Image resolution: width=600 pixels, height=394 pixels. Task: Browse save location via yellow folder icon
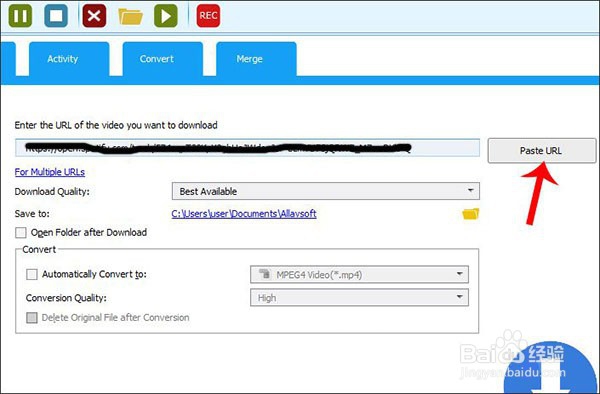pos(471,214)
